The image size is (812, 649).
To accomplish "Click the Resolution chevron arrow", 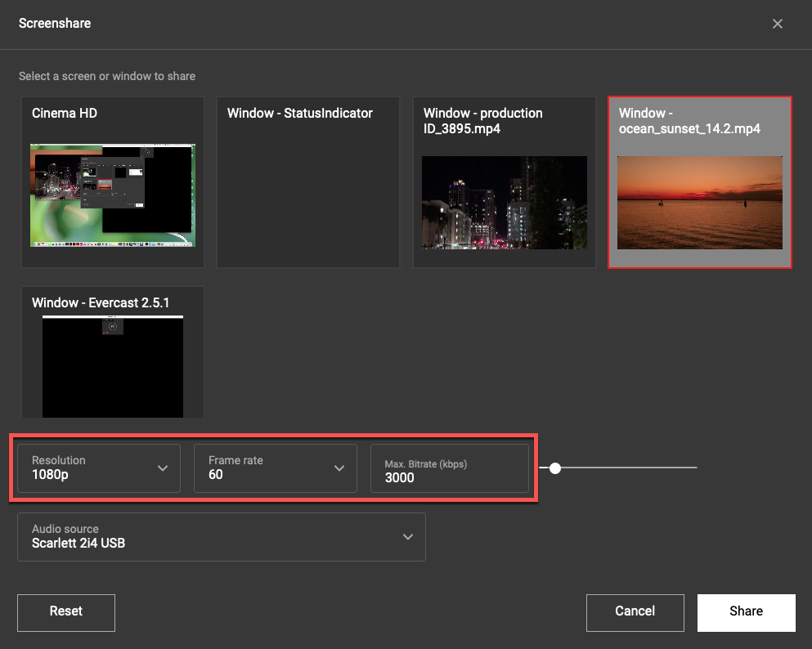I will click(163, 468).
